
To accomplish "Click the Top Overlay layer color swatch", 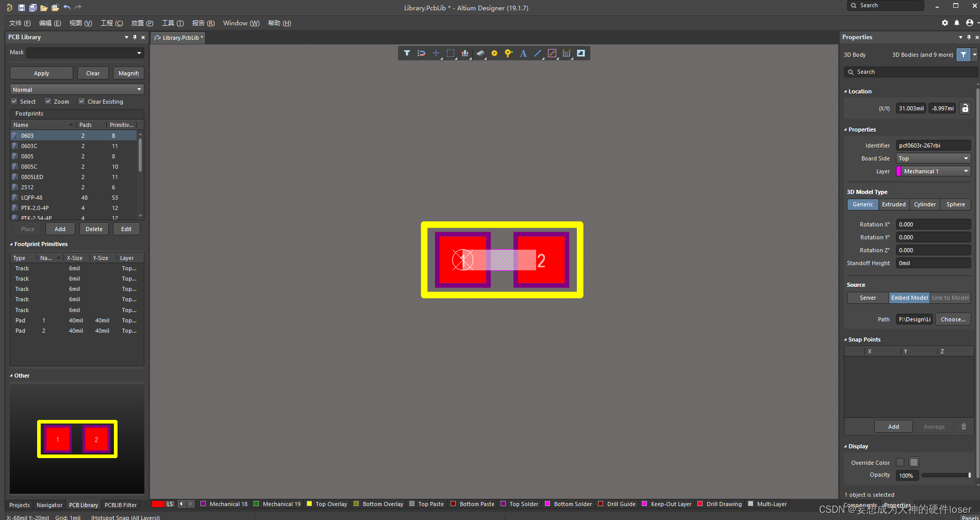I will (x=309, y=503).
